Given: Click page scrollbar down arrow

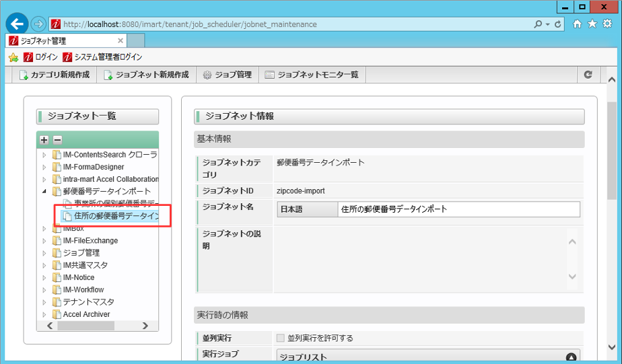Looking at the screenshot, I should click(x=612, y=347).
